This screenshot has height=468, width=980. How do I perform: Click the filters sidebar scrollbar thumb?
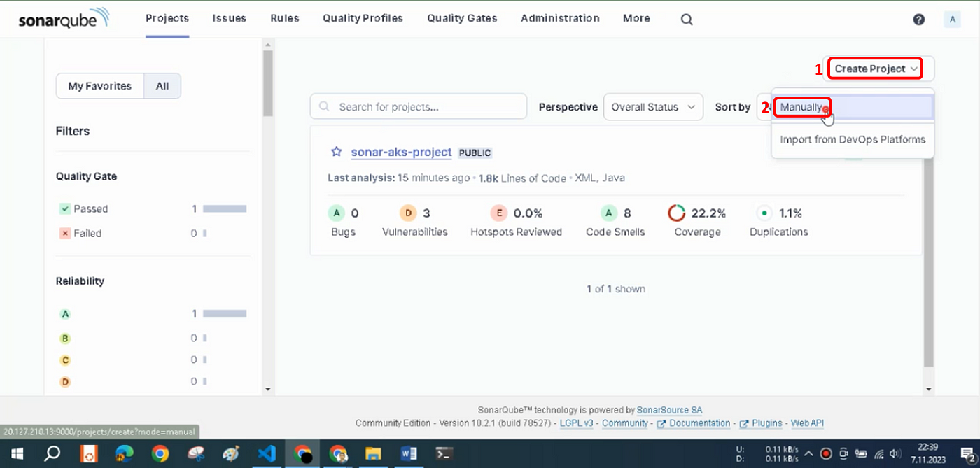point(267,83)
